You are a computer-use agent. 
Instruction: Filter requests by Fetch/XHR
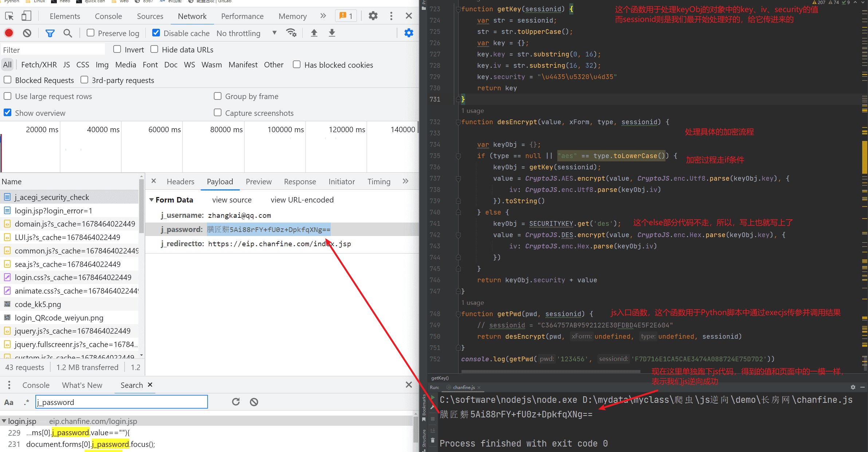[39, 65]
